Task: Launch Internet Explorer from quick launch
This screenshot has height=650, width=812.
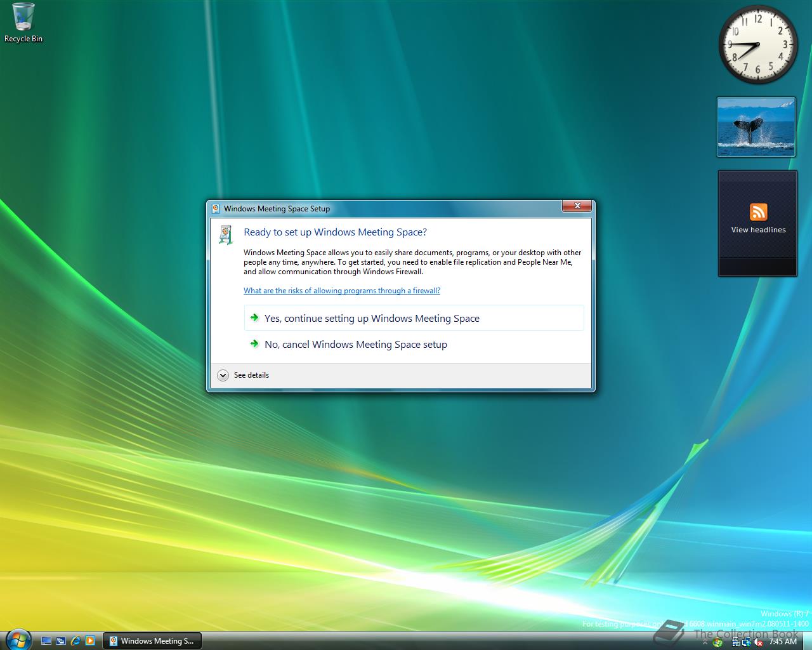Action: coord(75,641)
